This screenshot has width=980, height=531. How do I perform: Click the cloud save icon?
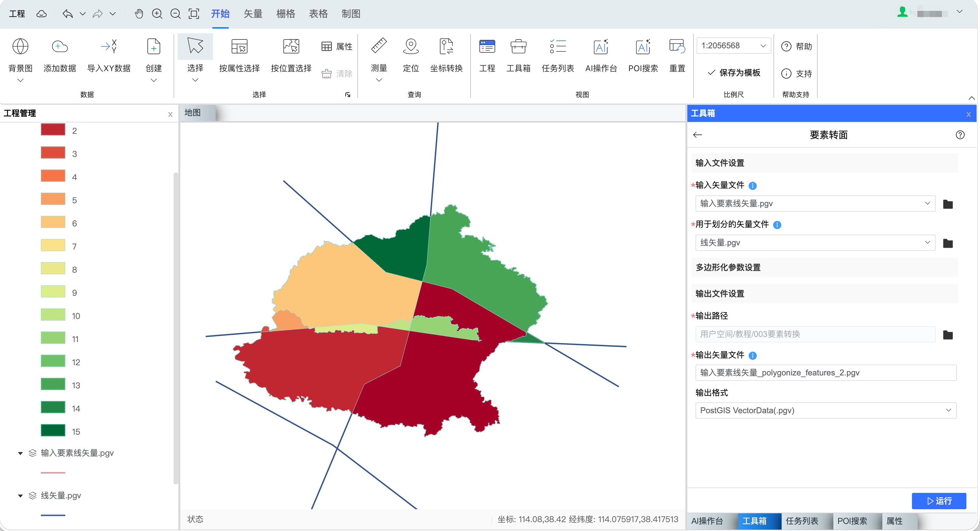42,14
